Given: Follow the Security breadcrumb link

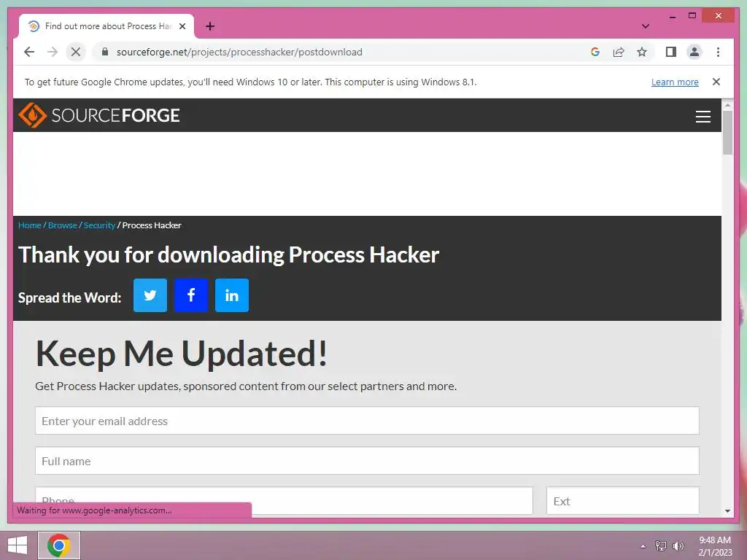Looking at the screenshot, I should (99, 225).
